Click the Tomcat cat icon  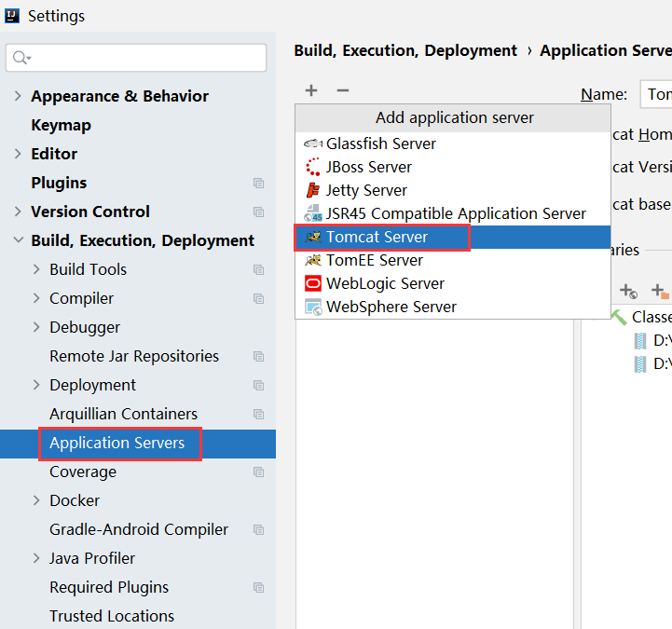(x=313, y=237)
